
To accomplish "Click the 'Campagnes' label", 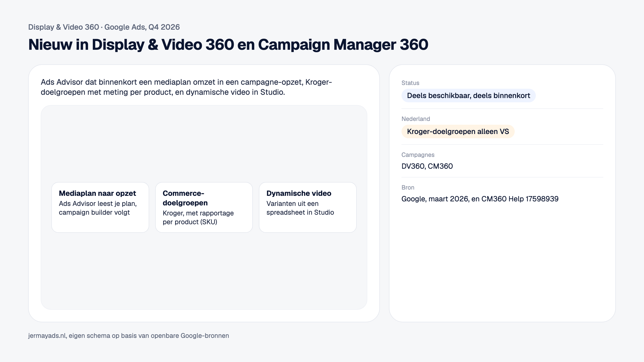I will [x=418, y=155].
